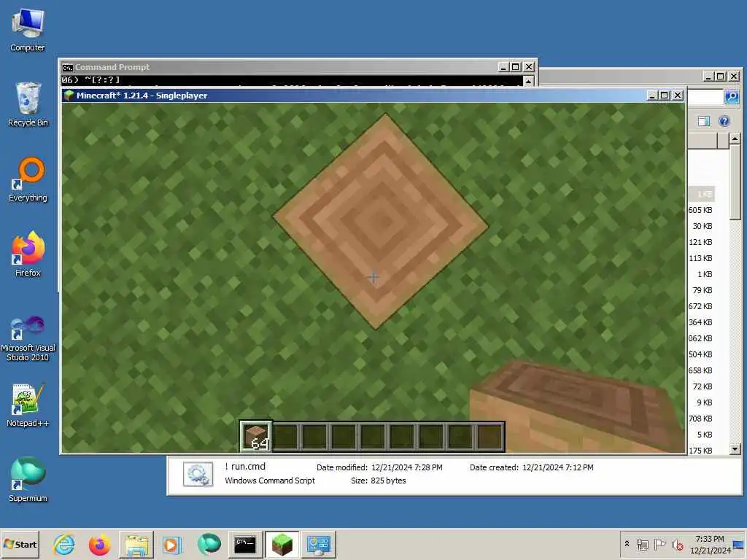Click the Show desktop button
Screen dimensions: 747x560
coord(739,544)
